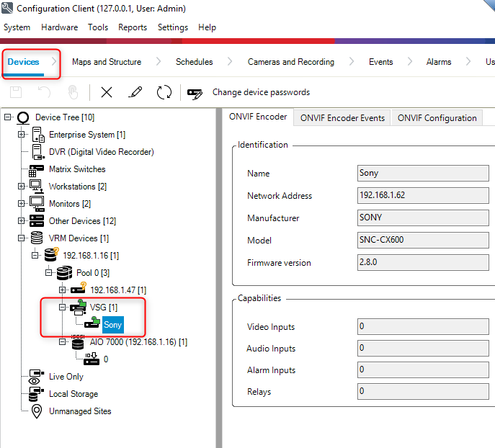Click the refresh arrows toolbar icon
495x448 pixels.
[x=164, y=92]
